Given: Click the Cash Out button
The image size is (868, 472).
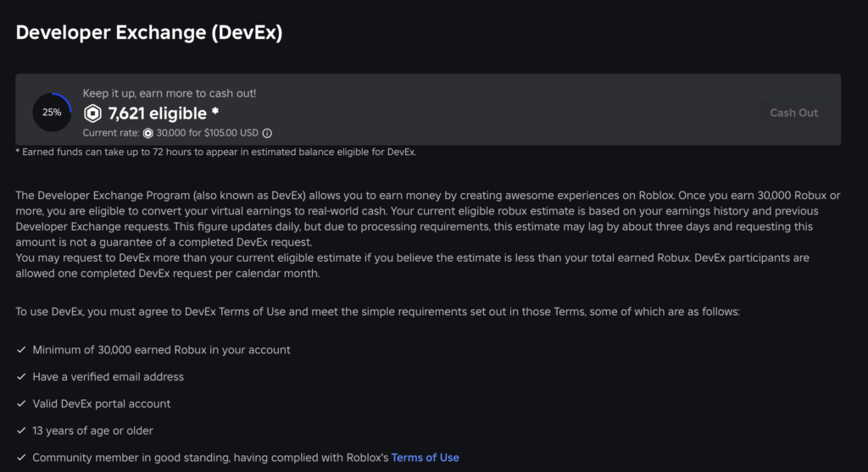Looking at the screenshot, I should tap(793, 113).
